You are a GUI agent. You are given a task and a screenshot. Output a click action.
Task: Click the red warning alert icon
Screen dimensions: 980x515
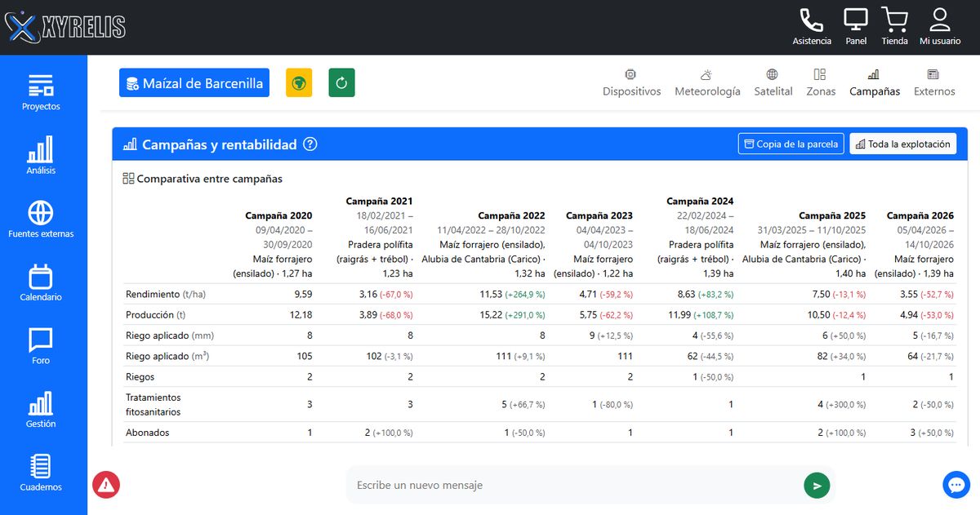coord(106,485)
